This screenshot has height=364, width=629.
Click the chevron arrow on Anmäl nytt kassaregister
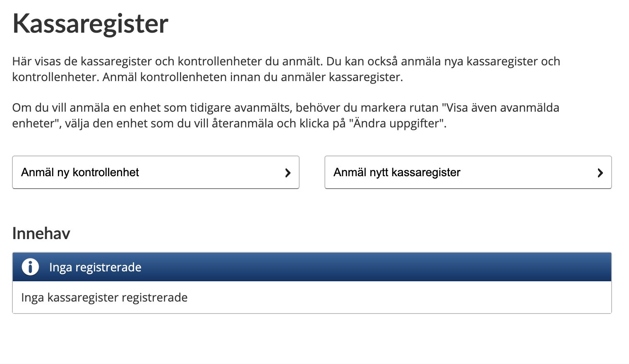click(600, 173)
